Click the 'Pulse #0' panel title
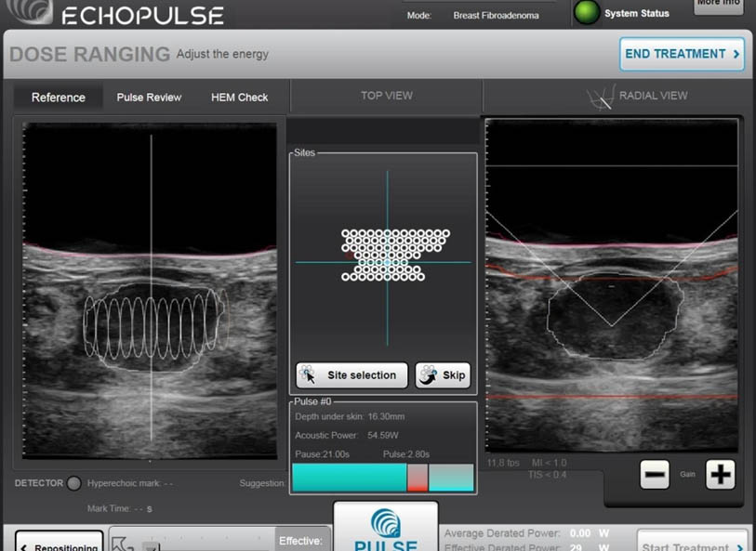Viewport: 756px width, 551px height. click(312, 401)
